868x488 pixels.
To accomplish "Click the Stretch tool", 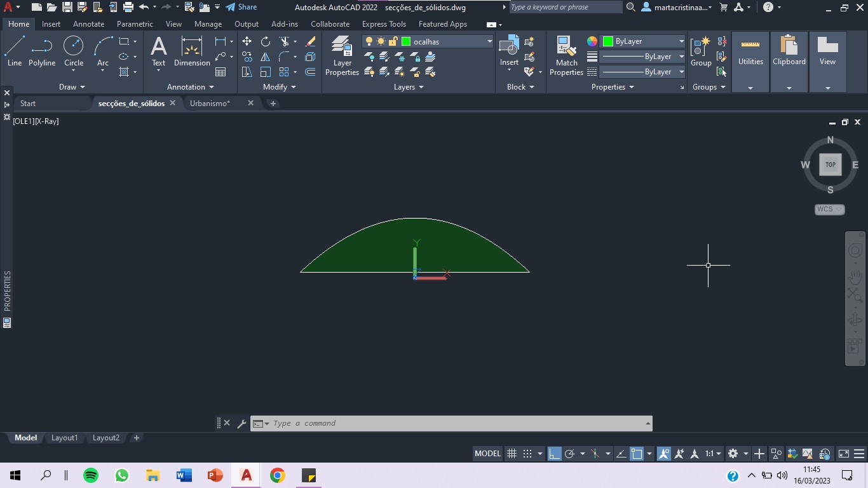I will pos(247,72).
